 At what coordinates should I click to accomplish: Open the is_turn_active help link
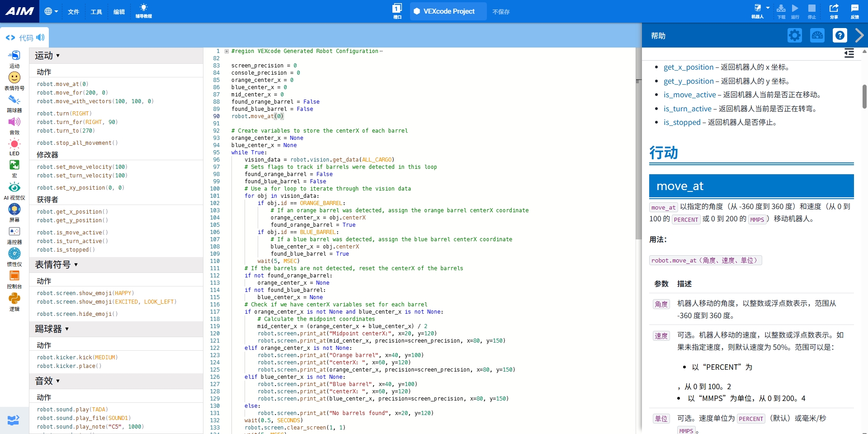coord(687,109)
